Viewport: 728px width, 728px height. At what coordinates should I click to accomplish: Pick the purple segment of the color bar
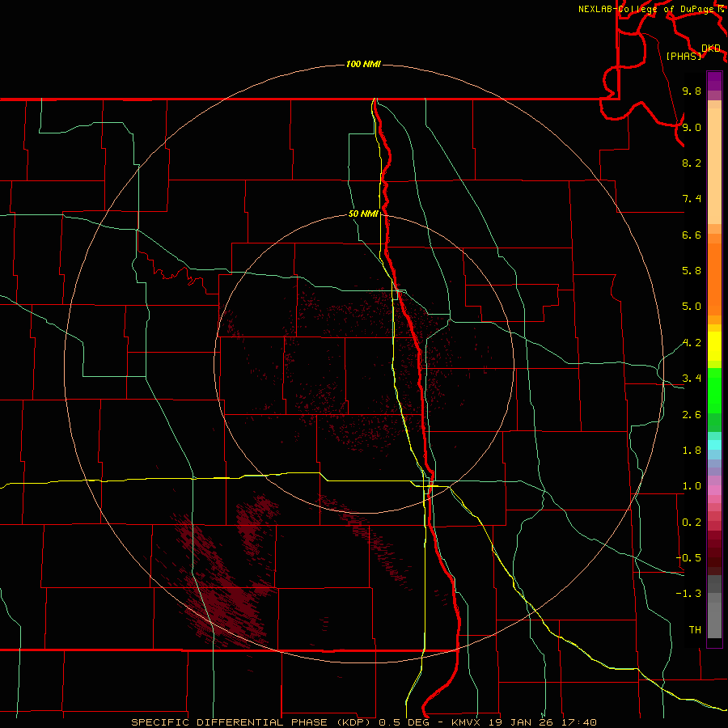714,81
